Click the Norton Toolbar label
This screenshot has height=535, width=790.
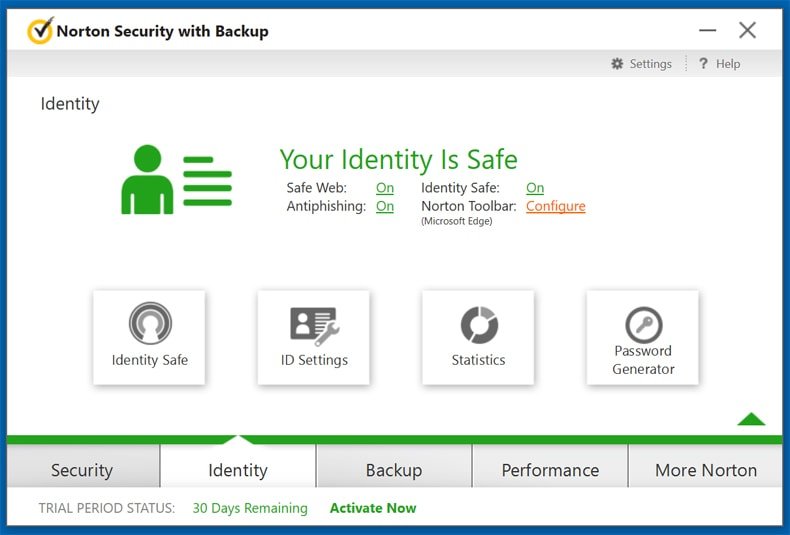coord(469,207)
